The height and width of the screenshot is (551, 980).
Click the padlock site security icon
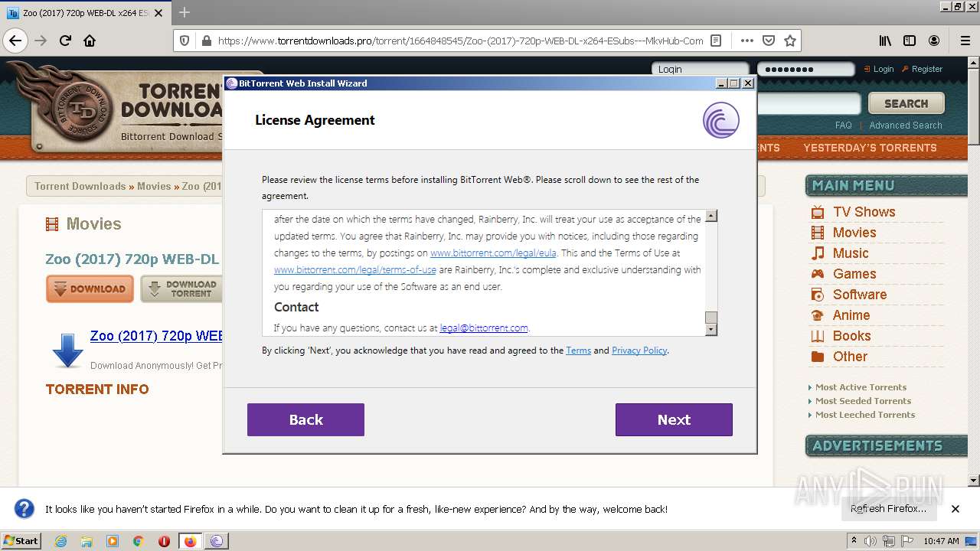[205, 41]
